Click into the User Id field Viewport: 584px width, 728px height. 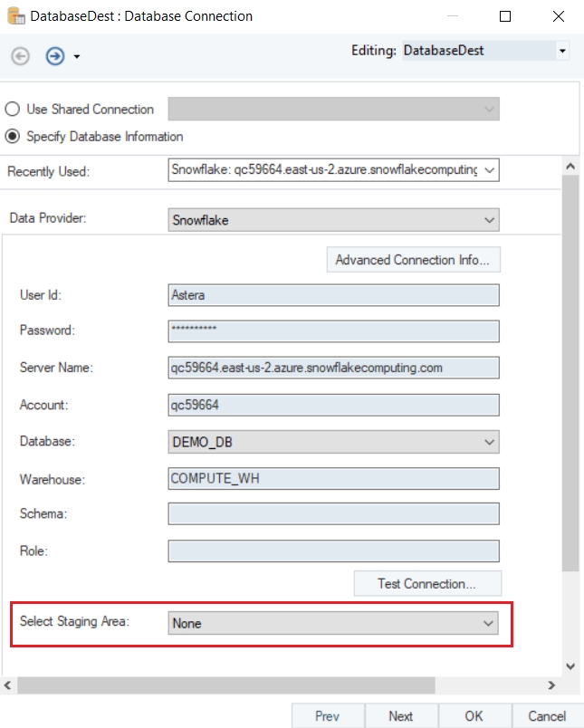click(334, 295)
